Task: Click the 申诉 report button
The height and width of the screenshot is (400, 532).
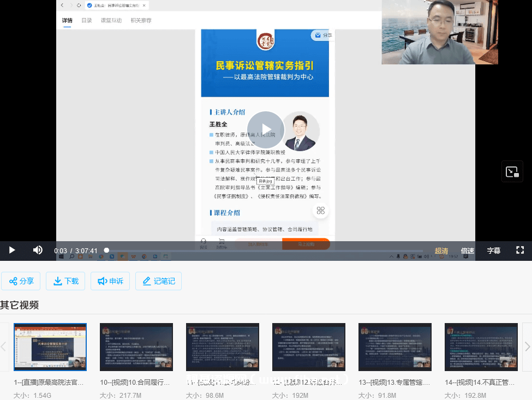Action: pyautogui.click(x=110, y=281)
